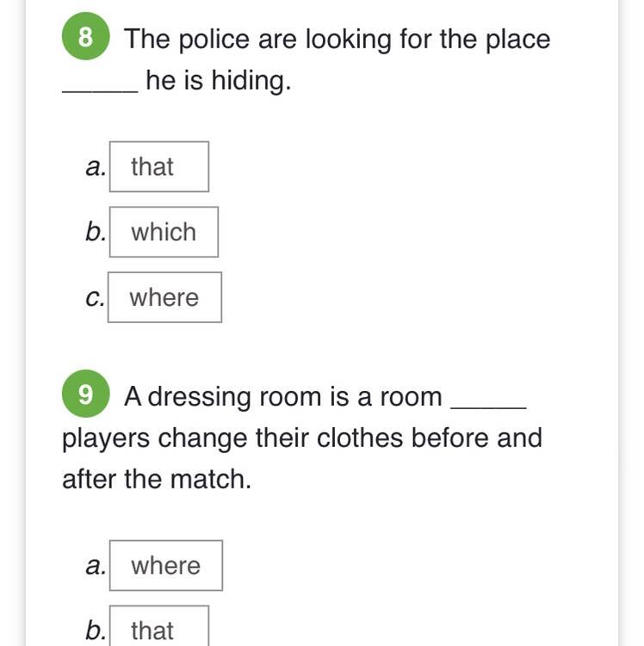Click the blank line in question 9
Screen dimensions: 644x646
click(489, 407)
